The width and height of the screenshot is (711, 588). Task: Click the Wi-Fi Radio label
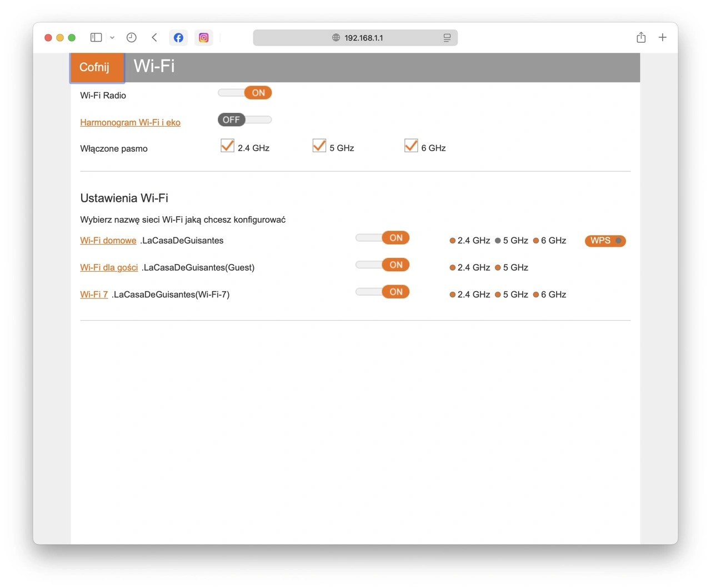point(103,96)
